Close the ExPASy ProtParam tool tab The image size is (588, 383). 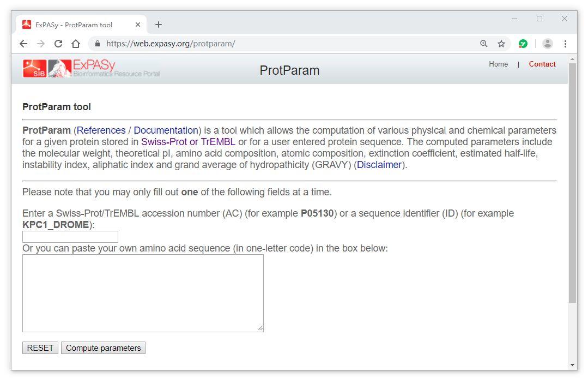click(138, 25)
